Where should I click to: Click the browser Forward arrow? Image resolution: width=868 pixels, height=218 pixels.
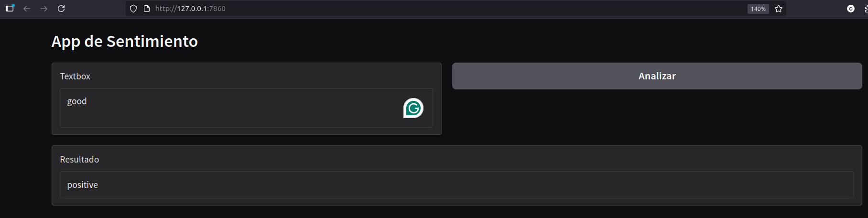(44, 9)
